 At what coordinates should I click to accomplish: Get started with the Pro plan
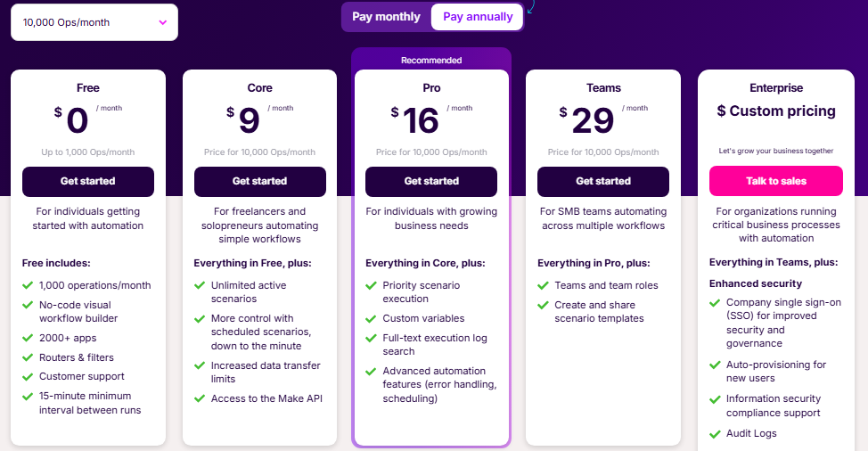[431, 182]
